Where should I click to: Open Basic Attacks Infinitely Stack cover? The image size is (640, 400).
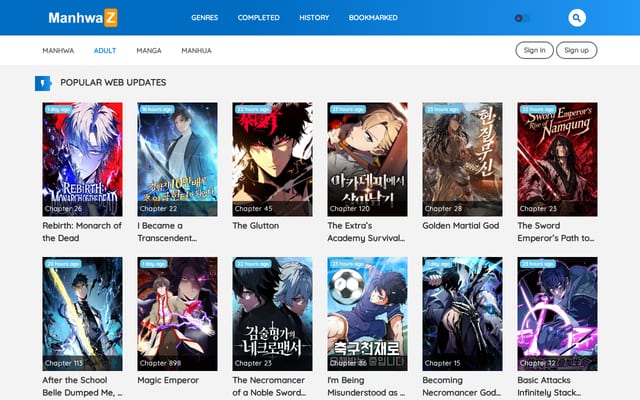coord(557,313)
